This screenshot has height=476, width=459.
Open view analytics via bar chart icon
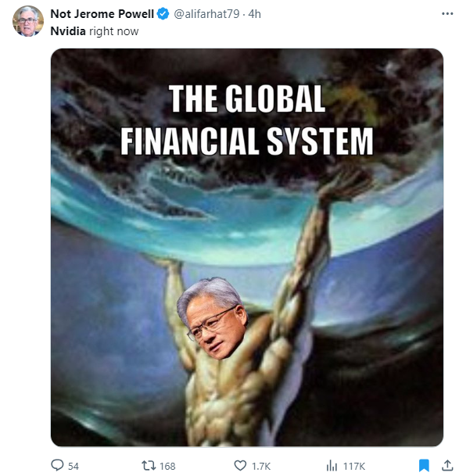coord(332,466)
